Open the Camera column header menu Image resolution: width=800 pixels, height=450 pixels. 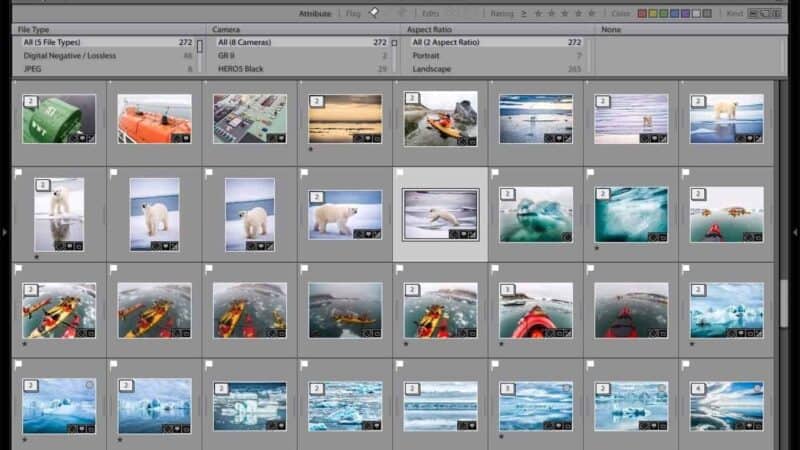click(226, 30)
